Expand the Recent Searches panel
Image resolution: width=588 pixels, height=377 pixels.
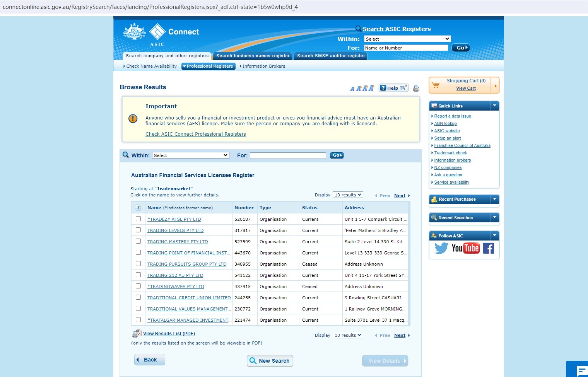494,218
